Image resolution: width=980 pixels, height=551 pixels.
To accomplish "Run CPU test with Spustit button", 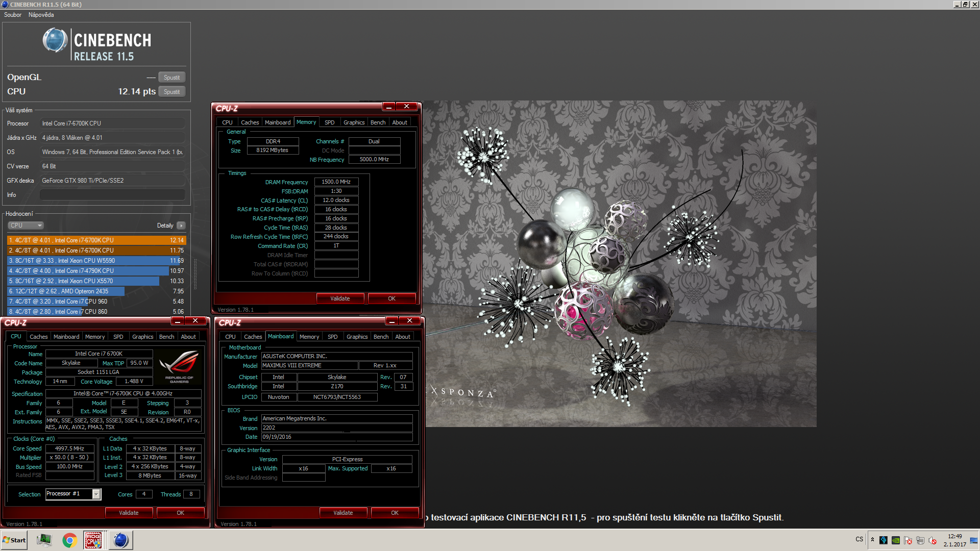I will [171, 92].
